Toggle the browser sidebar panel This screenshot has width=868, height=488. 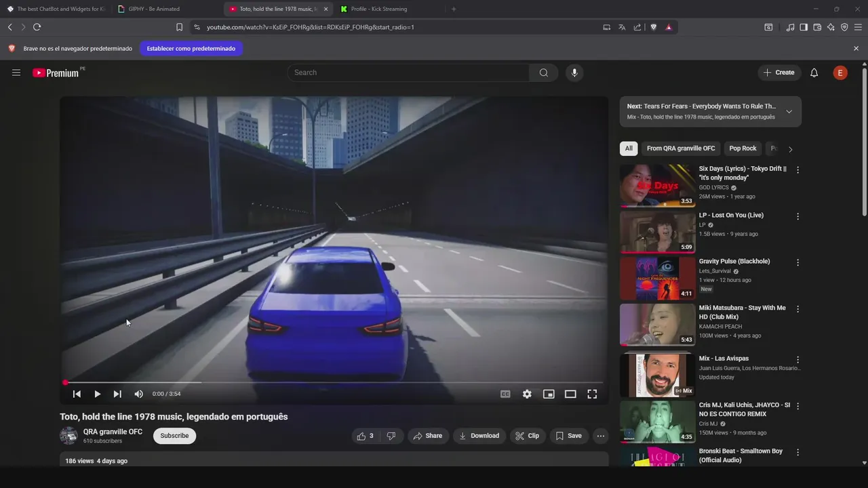(804, 27)
